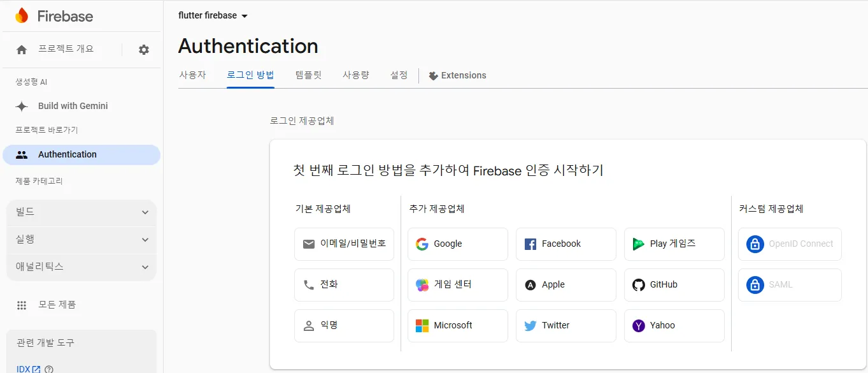The width and height of the screenshot is (868, 373).
Task: Open the 사용량 tab
Action: pyautogui.click(x=356, y=75)
